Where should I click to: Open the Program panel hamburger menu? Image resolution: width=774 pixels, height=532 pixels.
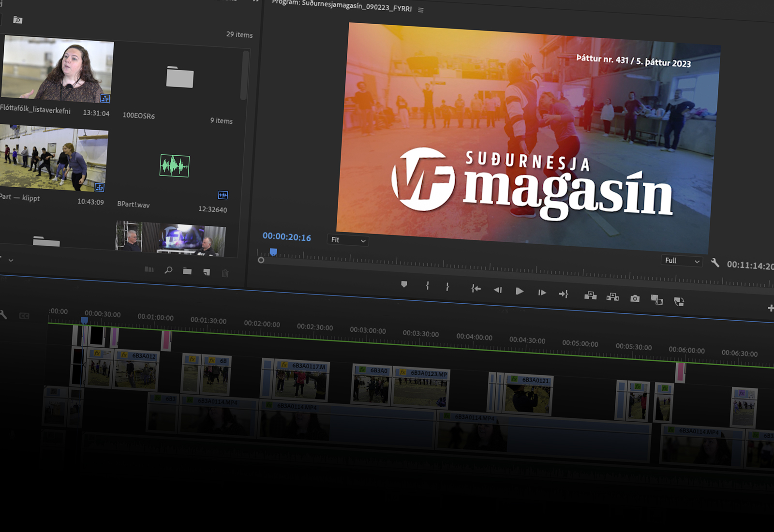420,10
